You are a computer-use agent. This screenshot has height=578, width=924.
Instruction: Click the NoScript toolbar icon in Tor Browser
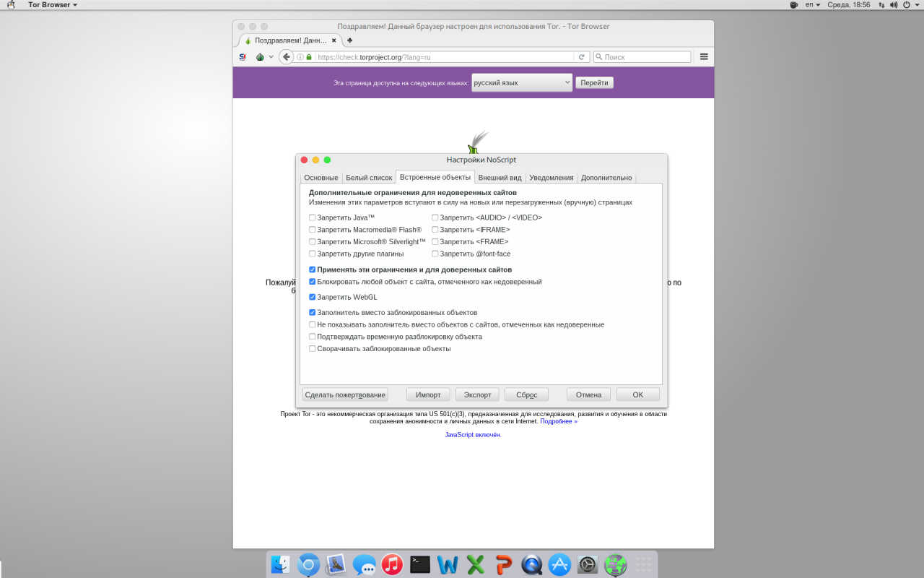tap(243, 57)
